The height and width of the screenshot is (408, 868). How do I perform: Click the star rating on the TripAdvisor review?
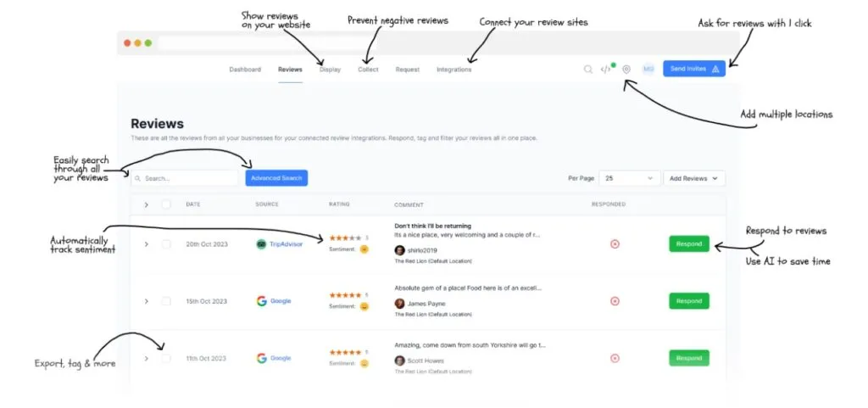click(345, 238)
